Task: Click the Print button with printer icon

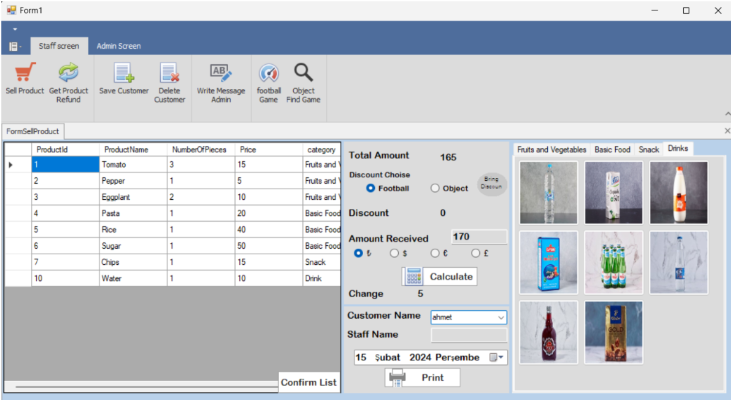Action: 422,378
